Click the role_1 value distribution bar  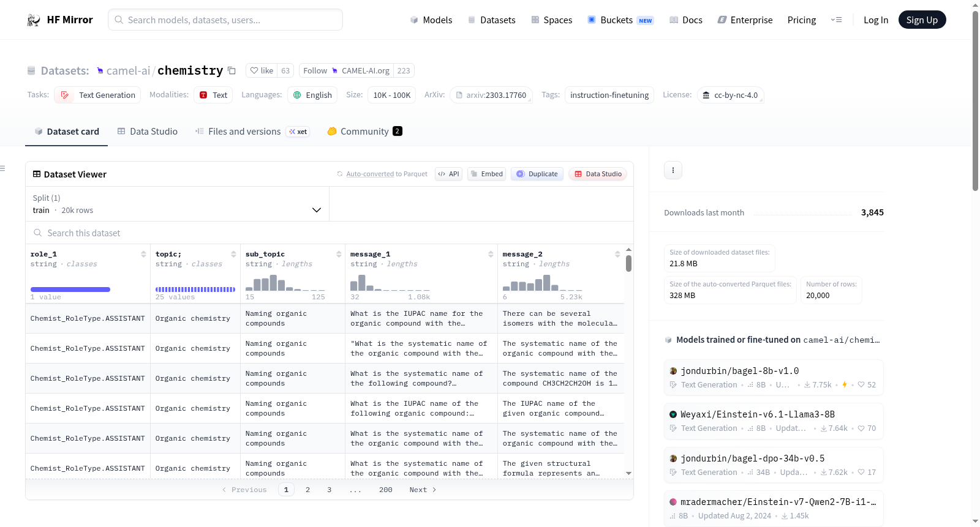tap(70, 290)
